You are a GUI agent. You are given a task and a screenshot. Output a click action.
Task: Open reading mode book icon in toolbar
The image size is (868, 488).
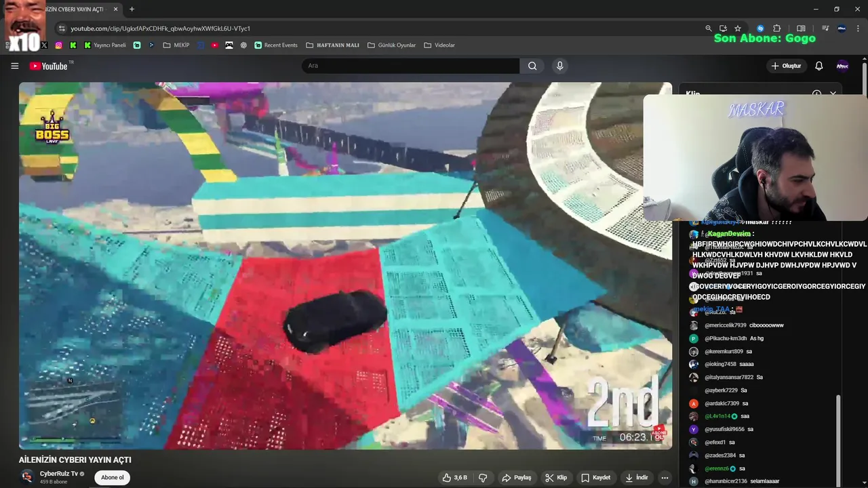[801, 28]
